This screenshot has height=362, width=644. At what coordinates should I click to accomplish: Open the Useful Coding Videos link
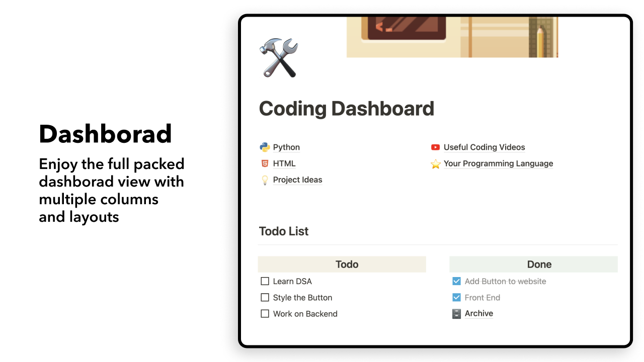(484, 147)
